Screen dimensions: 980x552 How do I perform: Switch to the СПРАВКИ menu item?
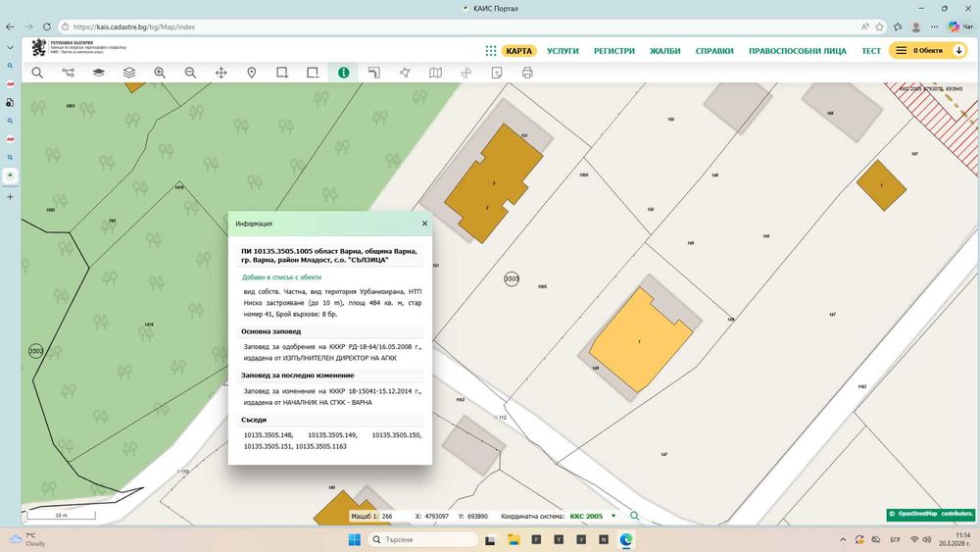714,50
